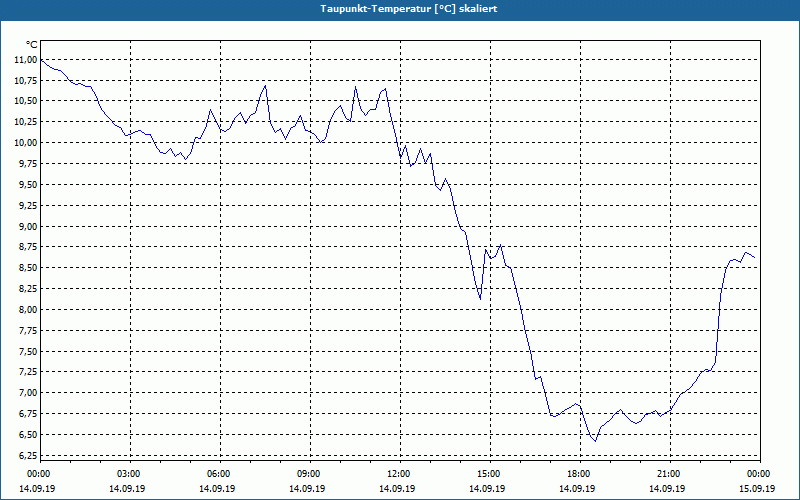Click the 06:00 time axis label

[x=220, y=474]
